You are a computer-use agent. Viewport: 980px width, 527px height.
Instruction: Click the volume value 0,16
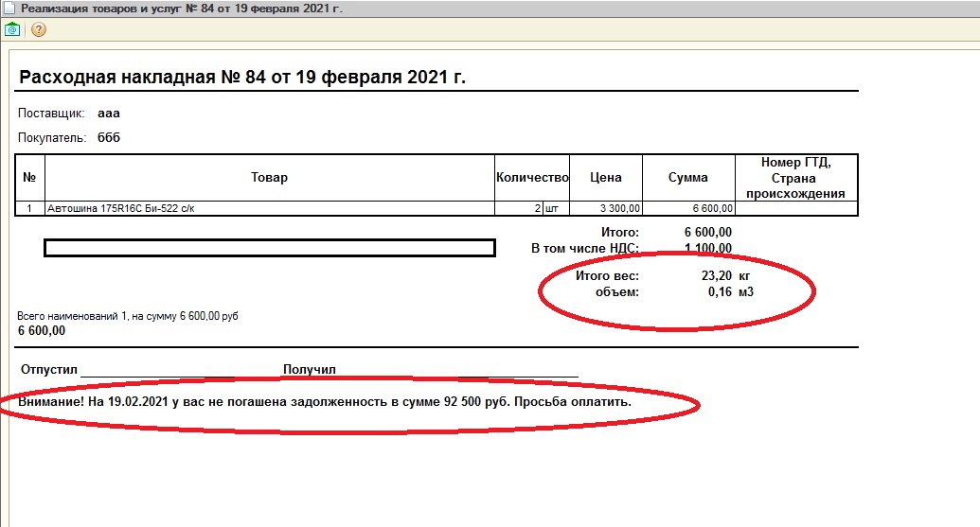[x=719, y=292]
